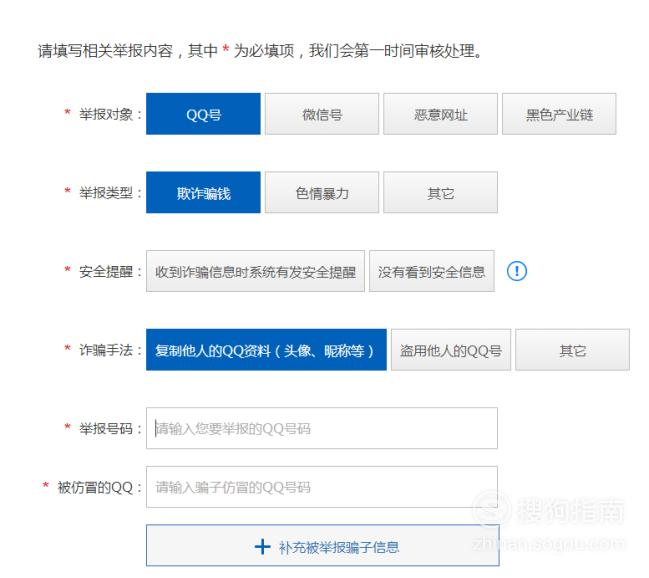The width and height of the screenshot is (649, 578).
Task: Select 没有看到安全信息 option
Action: point(432,271)
